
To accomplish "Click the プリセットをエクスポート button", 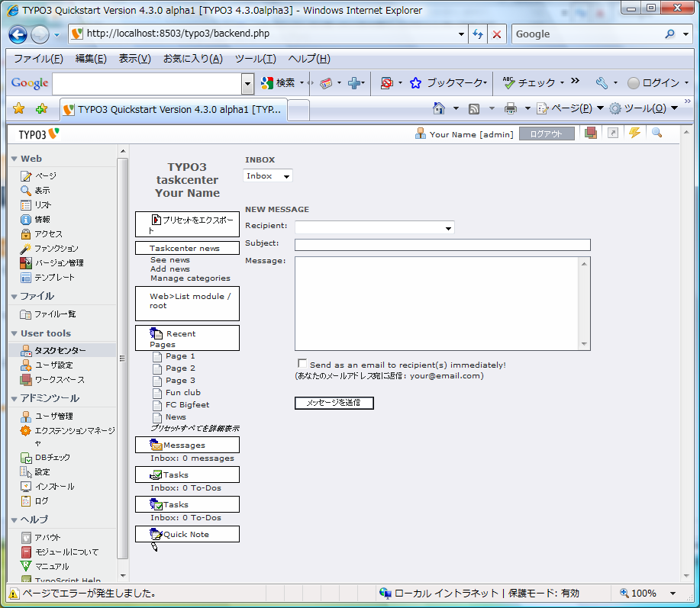I will 187,224.
